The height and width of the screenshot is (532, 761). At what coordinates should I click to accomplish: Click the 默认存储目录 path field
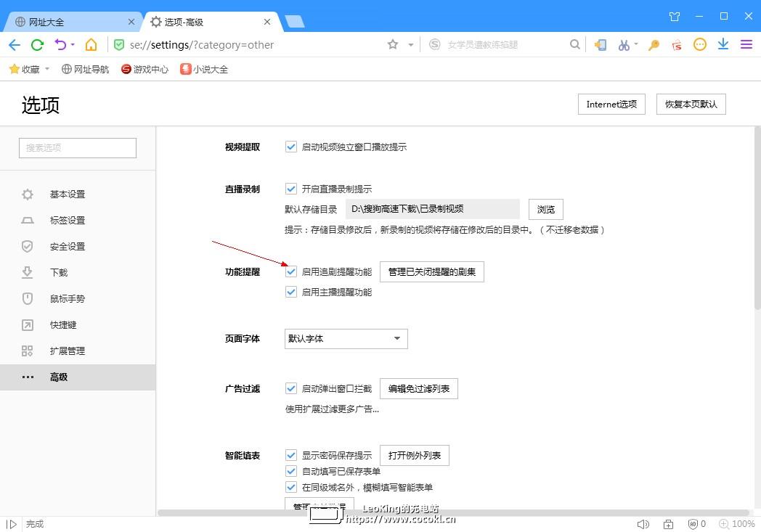[x=433, y=209]
